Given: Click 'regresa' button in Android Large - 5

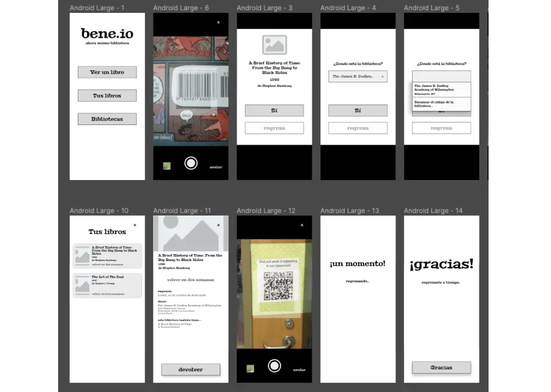Looking at the screenshot, I should pyautogui.click(x=441, y=128).
